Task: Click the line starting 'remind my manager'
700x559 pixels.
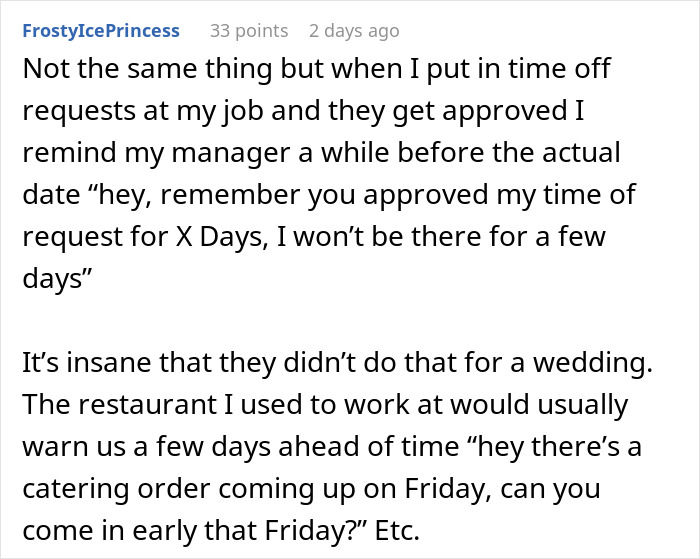Action: coord(321,153)
